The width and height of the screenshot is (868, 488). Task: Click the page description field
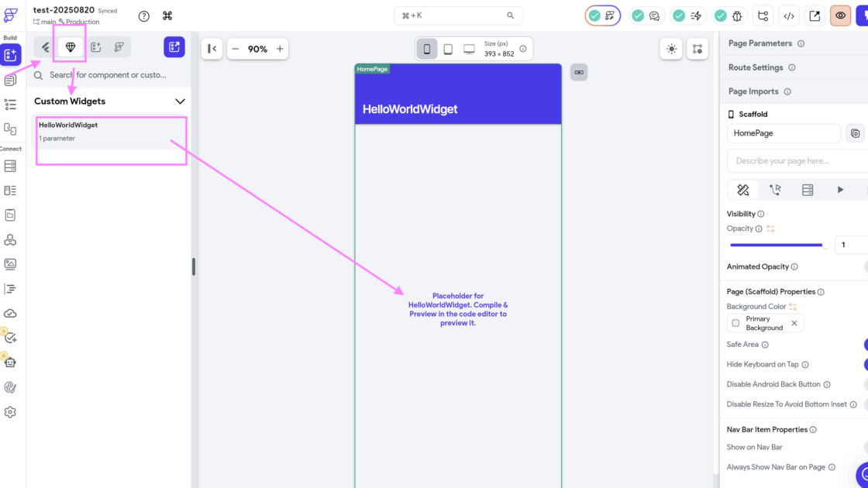797,161
